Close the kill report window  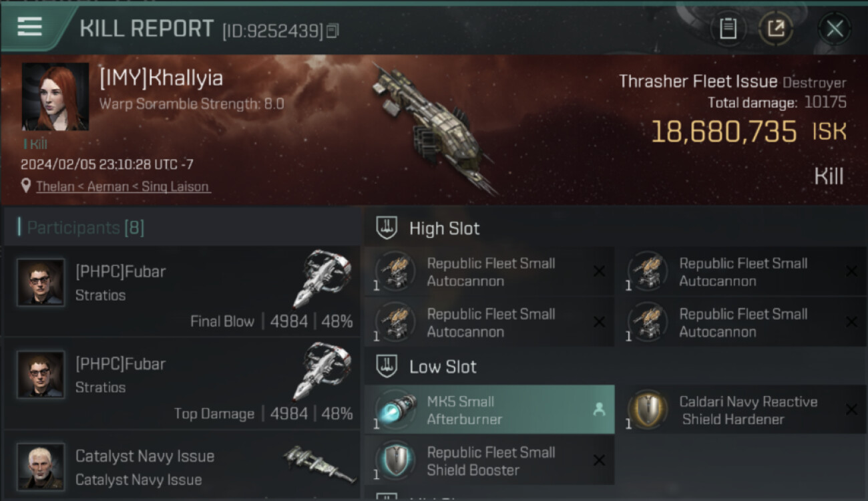click(x=834, y=28)
